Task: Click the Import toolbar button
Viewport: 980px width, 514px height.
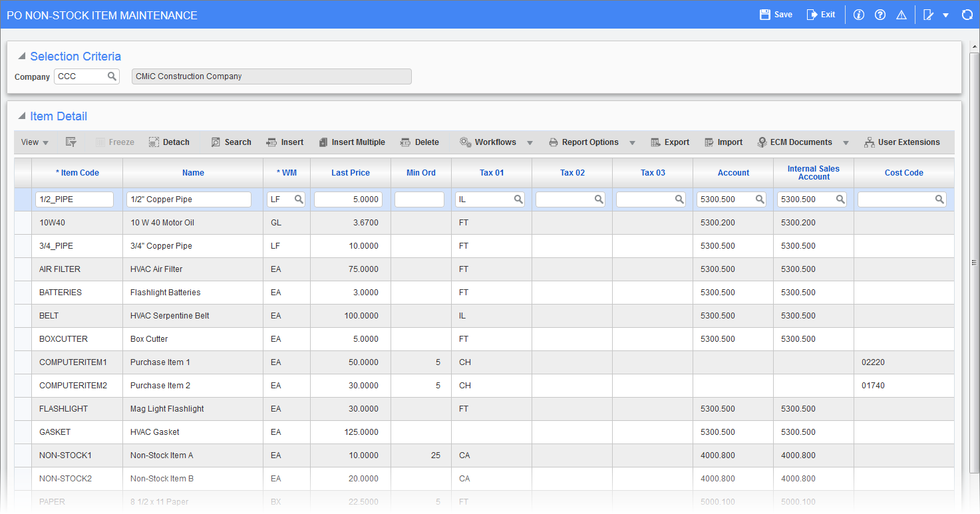Action: [723, 142]
